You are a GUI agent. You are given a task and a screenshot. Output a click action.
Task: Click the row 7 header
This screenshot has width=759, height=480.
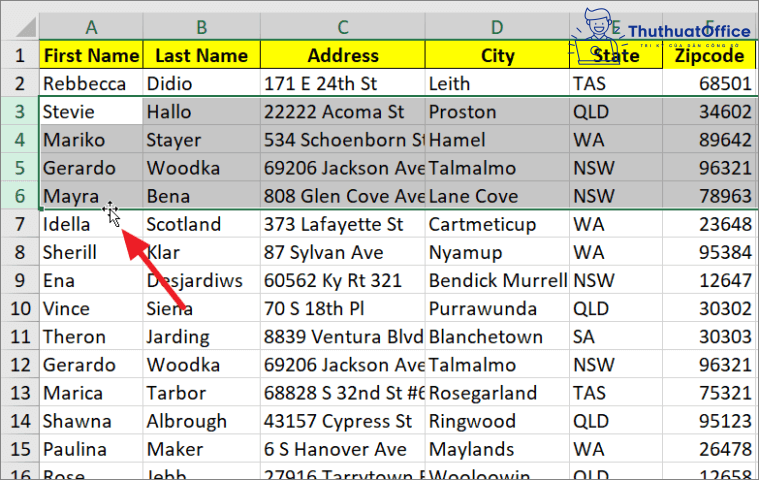[19, 224]
